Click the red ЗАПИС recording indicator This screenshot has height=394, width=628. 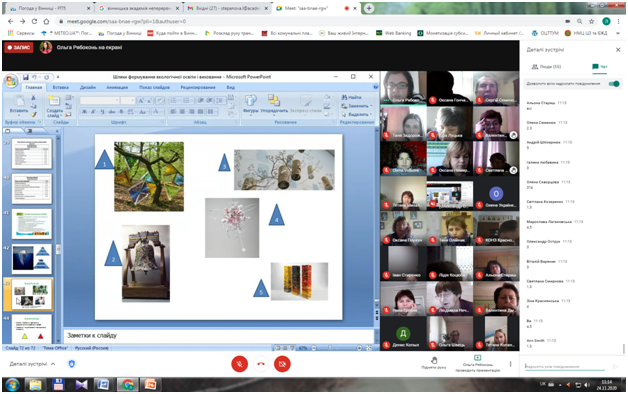(19, 48)
